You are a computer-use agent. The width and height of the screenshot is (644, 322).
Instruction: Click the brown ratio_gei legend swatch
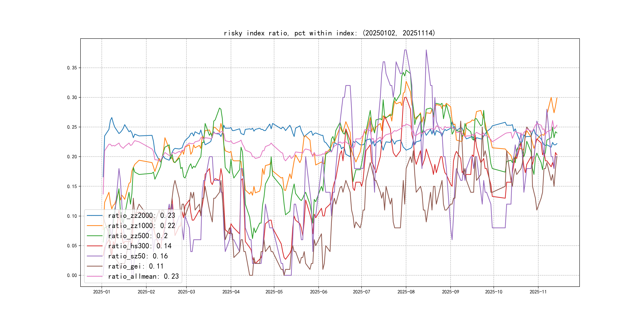coord(94,266)
